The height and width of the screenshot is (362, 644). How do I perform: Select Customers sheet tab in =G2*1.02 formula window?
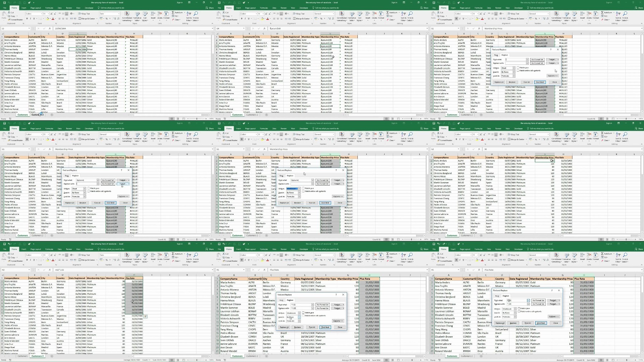[23, 356]
